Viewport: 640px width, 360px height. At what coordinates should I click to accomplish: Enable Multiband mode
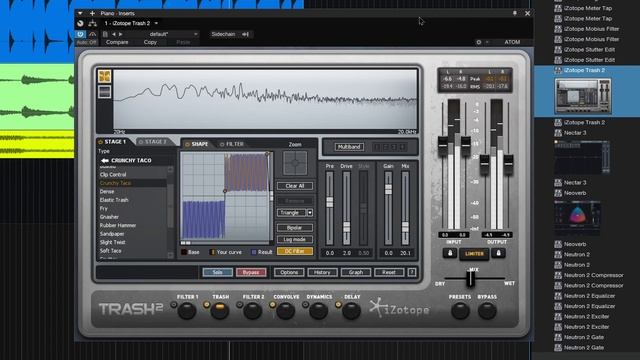(x=349, y=147)
